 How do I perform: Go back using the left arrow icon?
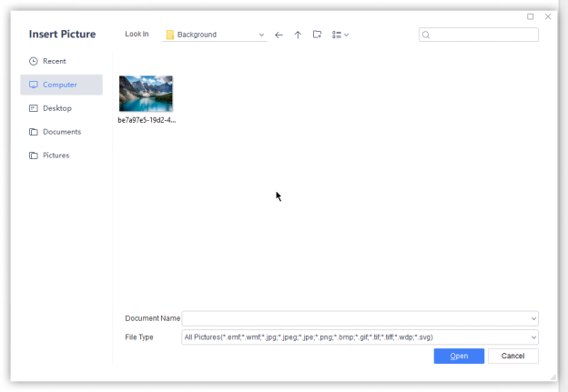(x=279, y=35)
